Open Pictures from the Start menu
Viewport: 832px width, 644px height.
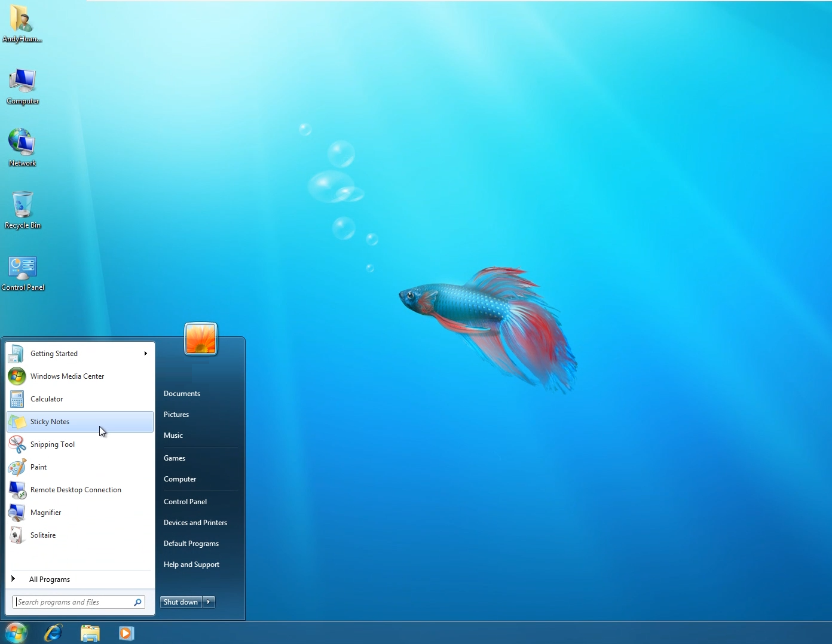tap(176, 415)
